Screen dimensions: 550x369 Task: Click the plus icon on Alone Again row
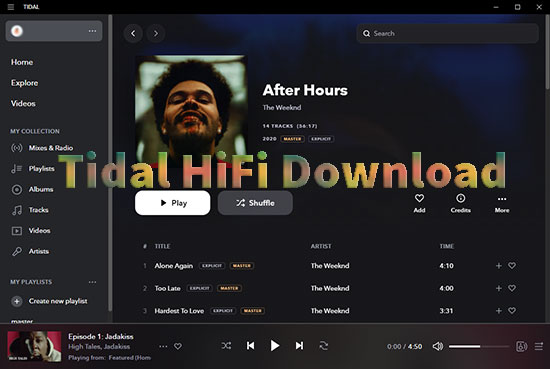tap(498, 266)
